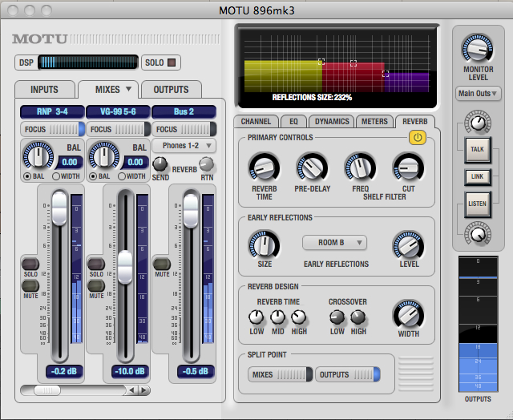This screenshot has width=513, height=420.
Task: Click the RNP 3-4 volume fader handle
Action: 59,208
